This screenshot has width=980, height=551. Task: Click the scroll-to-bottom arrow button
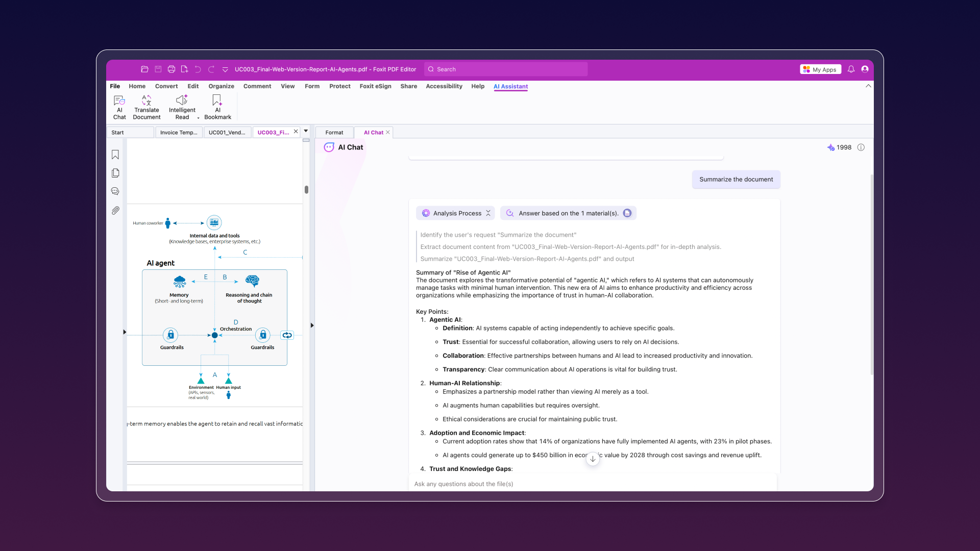click(x=593, y=459)
